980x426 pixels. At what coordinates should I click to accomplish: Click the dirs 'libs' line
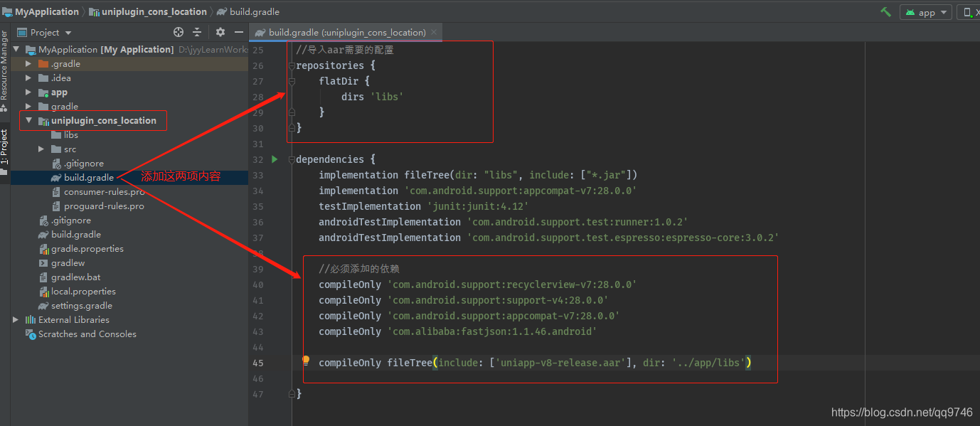click(x=373, y=97)
